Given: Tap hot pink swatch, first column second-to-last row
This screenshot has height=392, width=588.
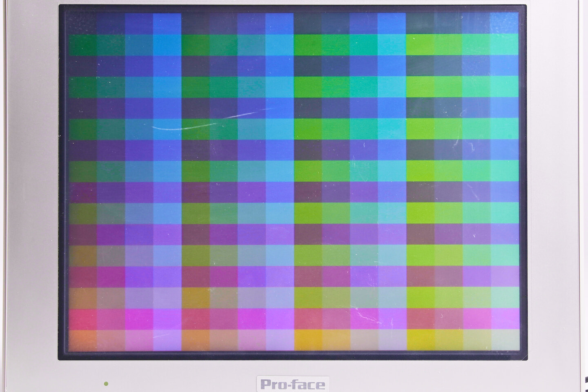Looking at the screenshot, I should [x=83, y=318].
